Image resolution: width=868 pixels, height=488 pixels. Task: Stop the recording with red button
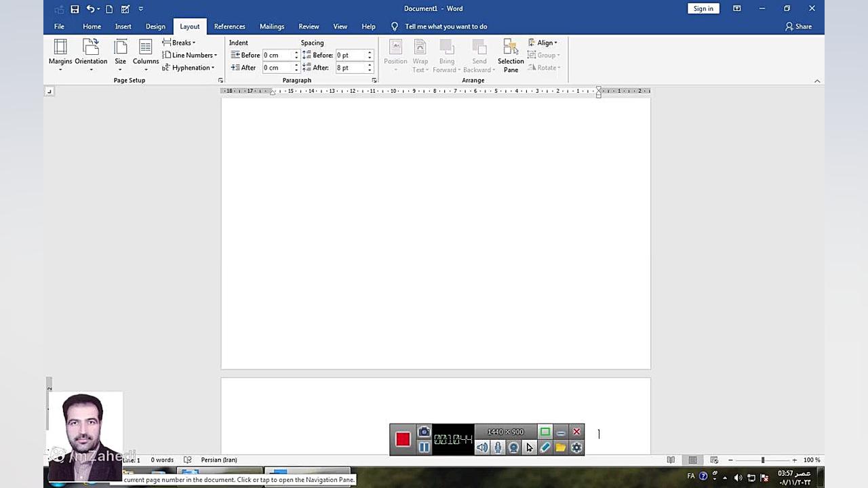(x=403, y=439)
